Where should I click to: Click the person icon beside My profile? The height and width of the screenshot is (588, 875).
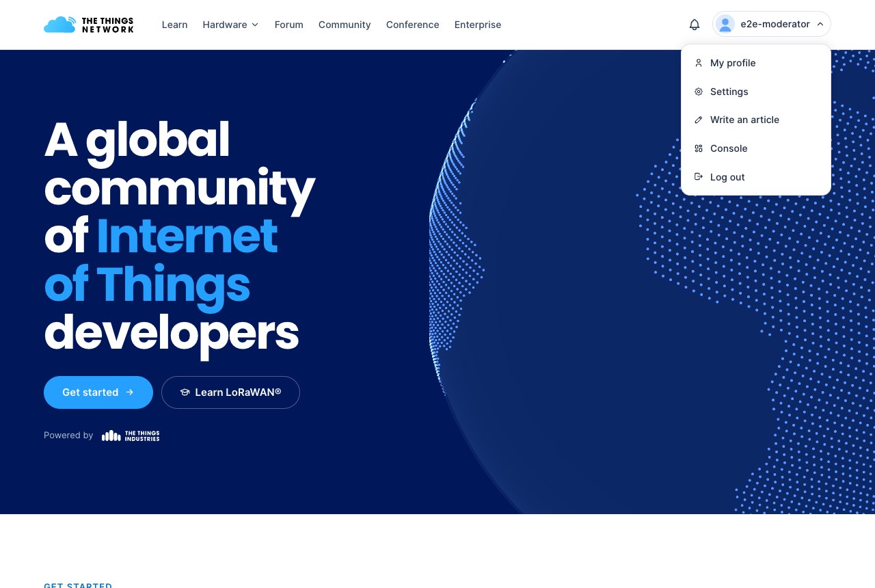(699, 63)
